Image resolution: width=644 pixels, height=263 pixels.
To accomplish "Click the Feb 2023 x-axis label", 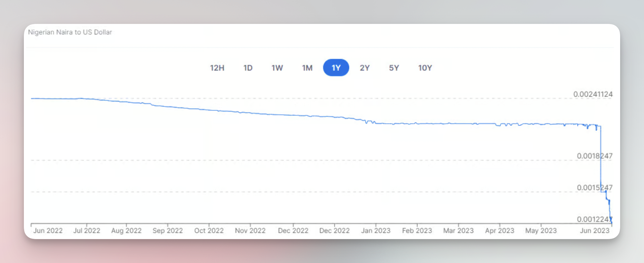I will tap(417, 231).
